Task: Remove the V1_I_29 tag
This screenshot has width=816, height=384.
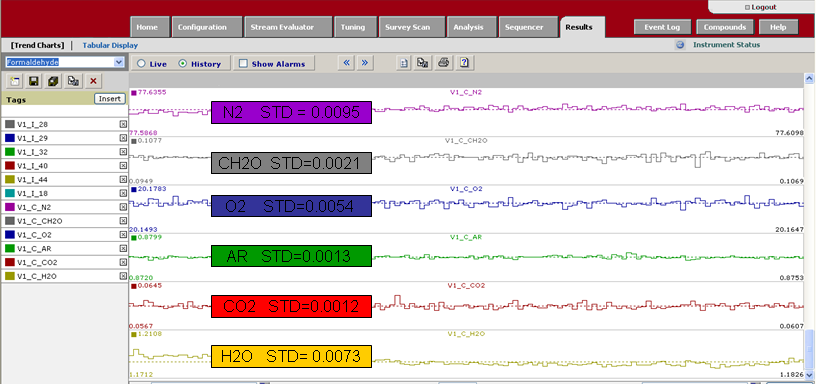Action: pos(123,138)
